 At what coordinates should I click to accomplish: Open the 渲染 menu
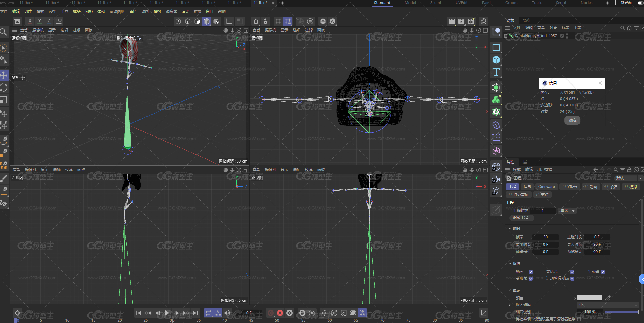click(x=185, y=11)
